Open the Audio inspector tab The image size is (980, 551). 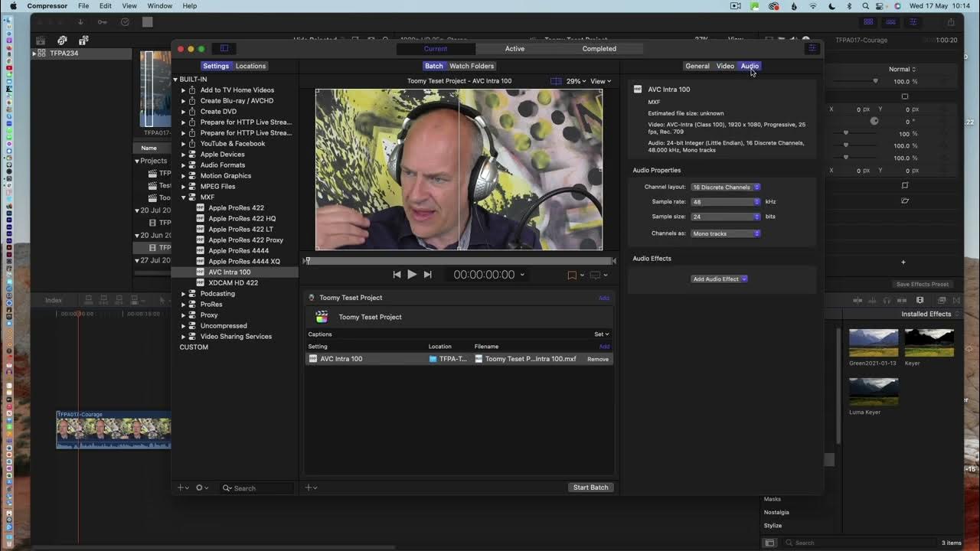[750, 66]
